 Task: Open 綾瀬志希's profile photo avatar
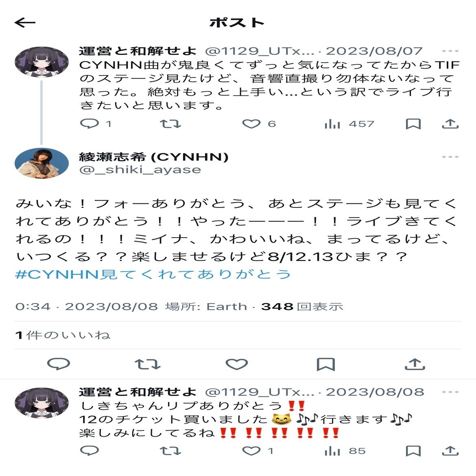coord(41,163)
